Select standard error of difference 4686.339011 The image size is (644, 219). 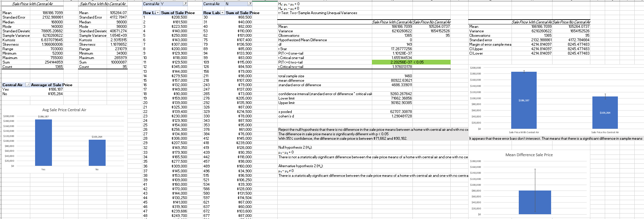point(401,85)
